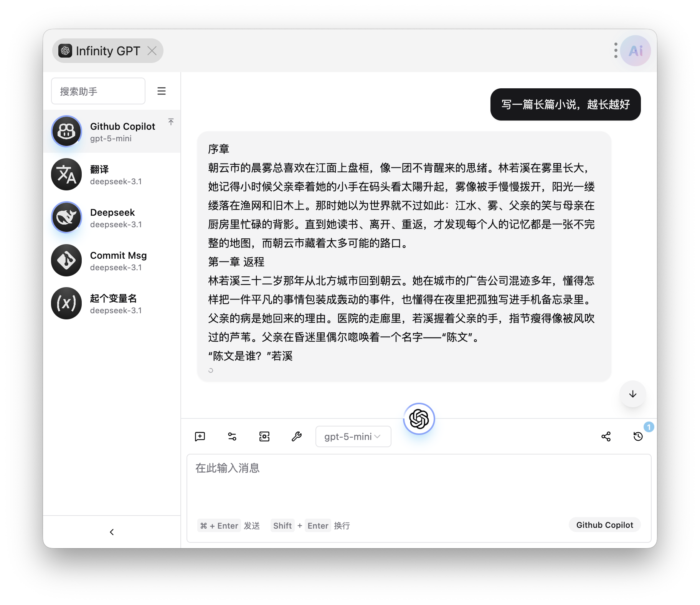This screenshot has height=605, width=700.
Task: Click the 搜索助手 search field
Action: pos(98,91)
